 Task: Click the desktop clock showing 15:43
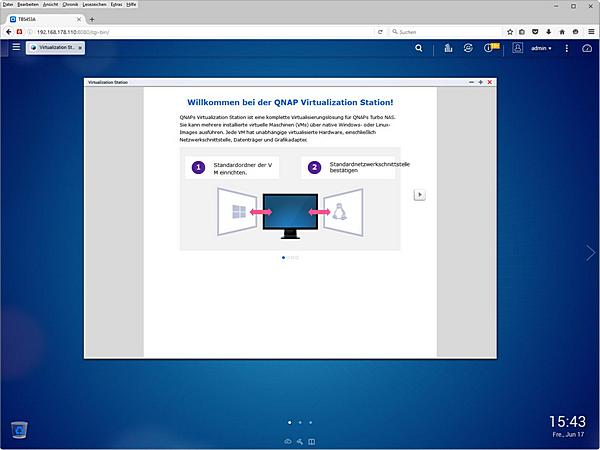pyautogui.click(x=567, y=422)
